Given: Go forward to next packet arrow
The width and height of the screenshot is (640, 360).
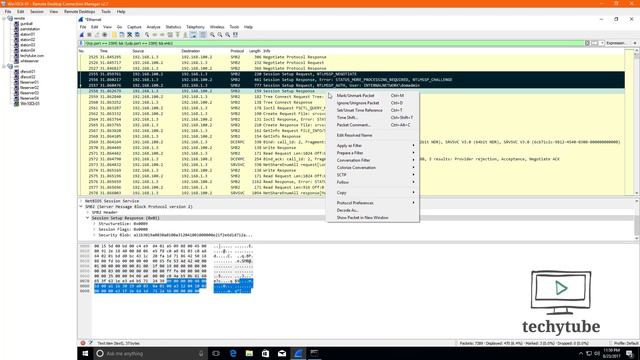Looking at the screenshot, I should click(x=162, y=35).
